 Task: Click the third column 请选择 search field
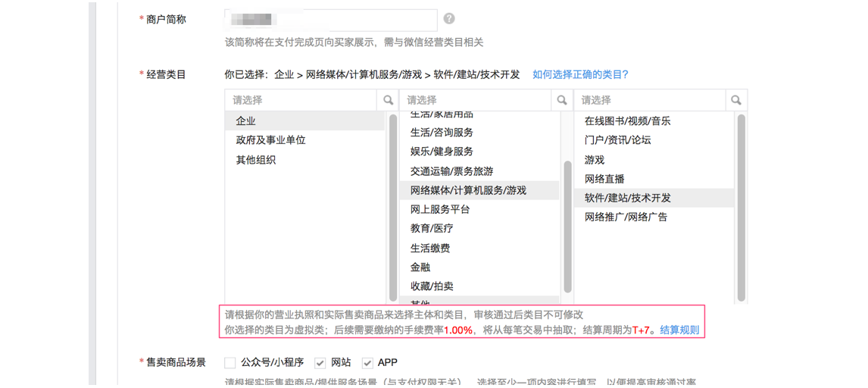coord(650,100)
